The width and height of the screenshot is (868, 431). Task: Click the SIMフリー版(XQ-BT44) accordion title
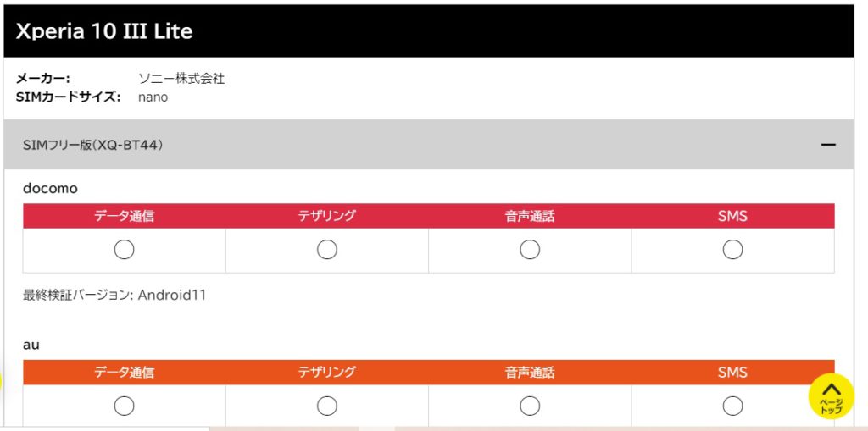(x=93, y=145)
